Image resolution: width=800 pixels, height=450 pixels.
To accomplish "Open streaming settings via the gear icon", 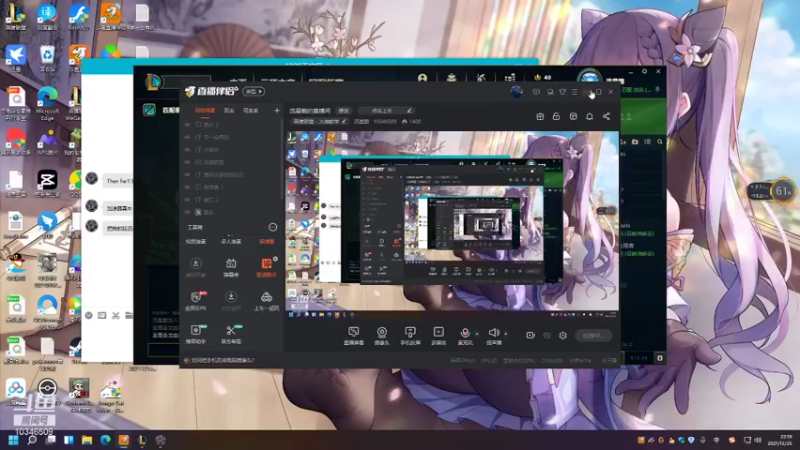I will (563, 335).
